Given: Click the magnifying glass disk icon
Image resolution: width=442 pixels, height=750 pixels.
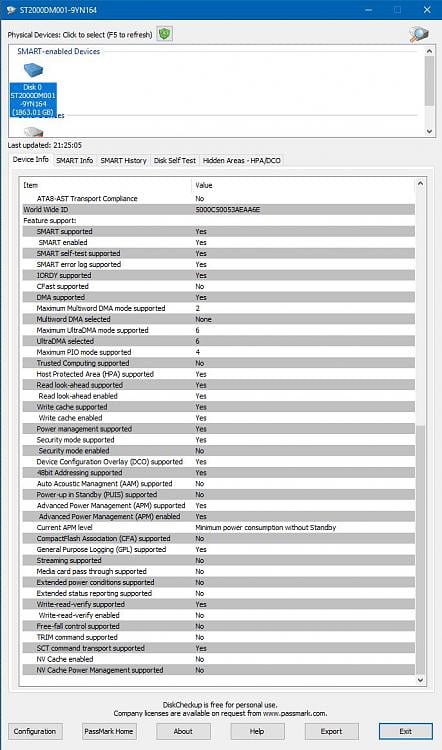Looking at the screenshot, I should [419, 34].
